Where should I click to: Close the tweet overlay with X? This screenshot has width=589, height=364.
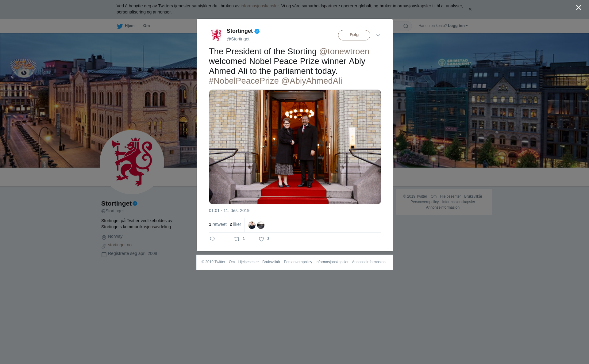click(579, 8)
